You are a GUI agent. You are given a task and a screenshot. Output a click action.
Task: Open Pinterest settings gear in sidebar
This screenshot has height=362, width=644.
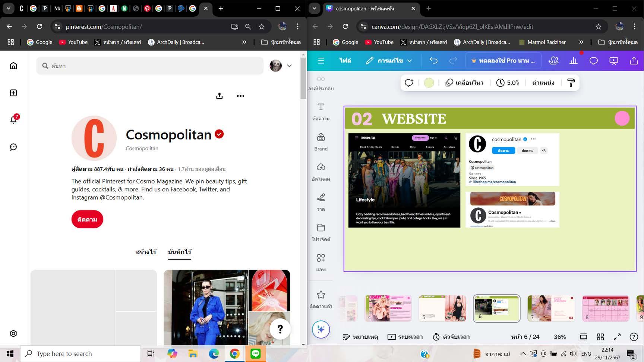[13, 333]
